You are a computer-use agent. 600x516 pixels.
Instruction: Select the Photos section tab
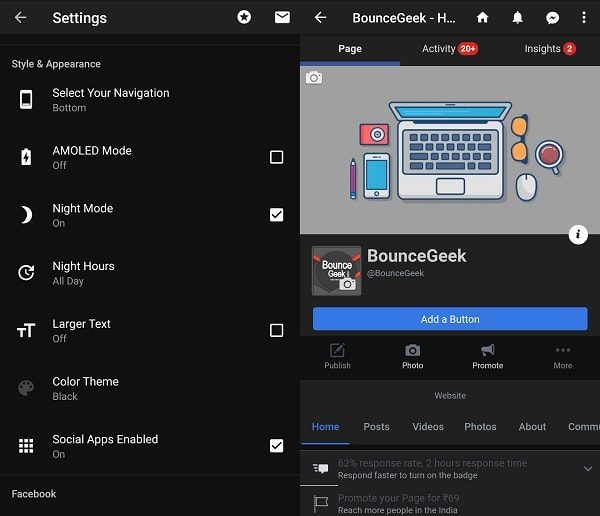480,427
